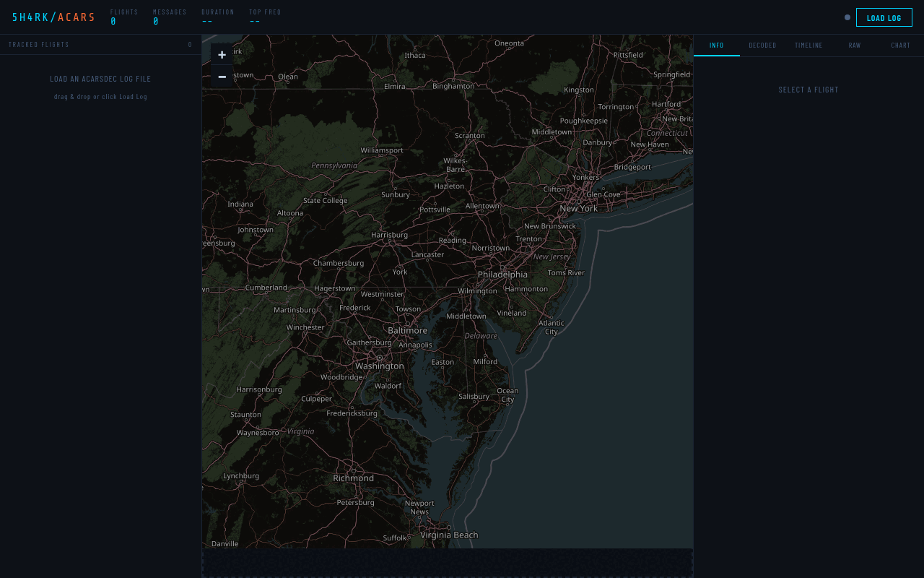Click the Duration stat in header
Viewport: 924px width, 578px height.
pyautogui.click(x=218, y=17)
